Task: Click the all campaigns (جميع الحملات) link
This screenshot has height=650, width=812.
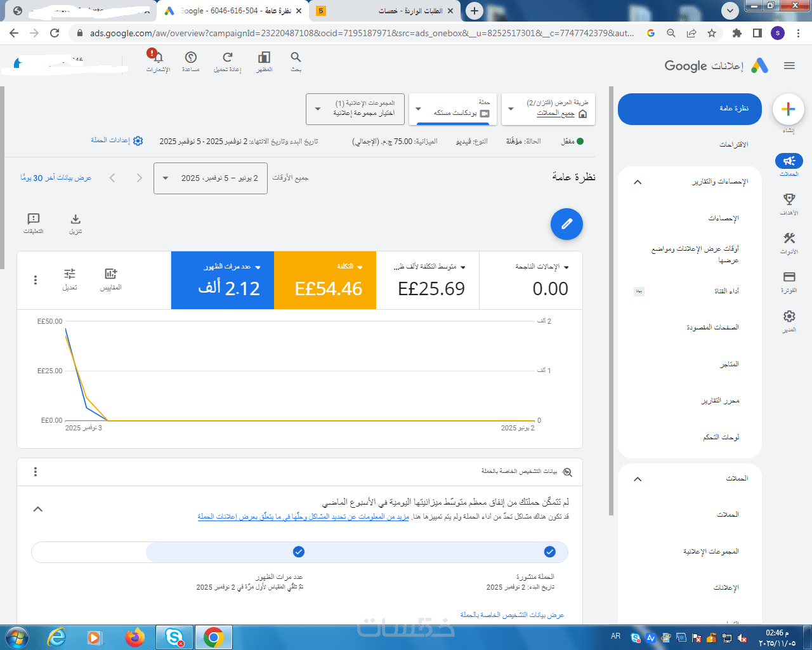Action: click(556, 113)
